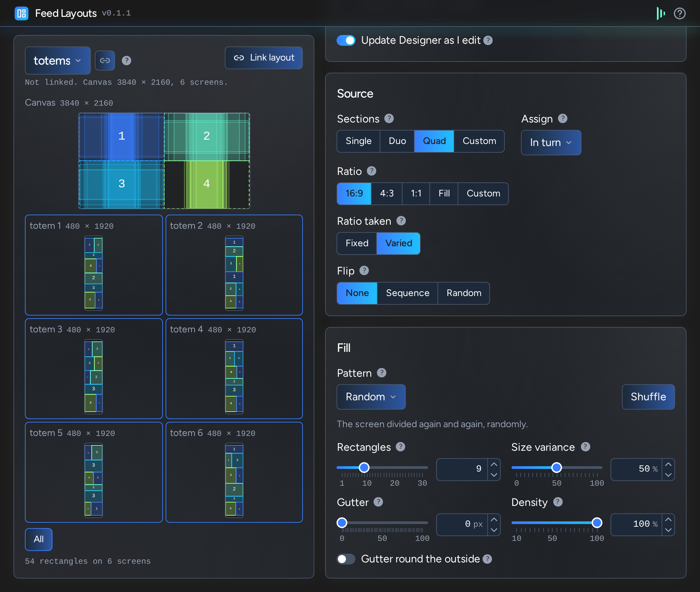Show Rectangles help tooltip icon
700x592 pixels.
(x=400, y=447)
